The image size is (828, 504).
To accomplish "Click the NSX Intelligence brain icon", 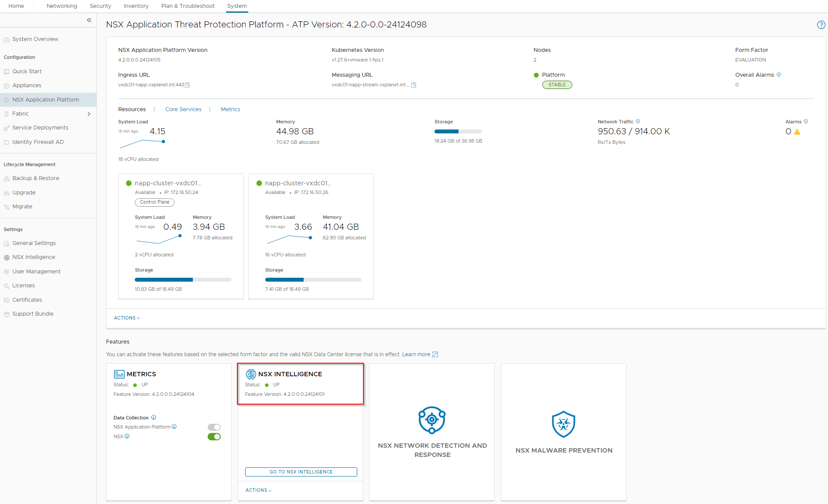I will (x=251, y=374).
